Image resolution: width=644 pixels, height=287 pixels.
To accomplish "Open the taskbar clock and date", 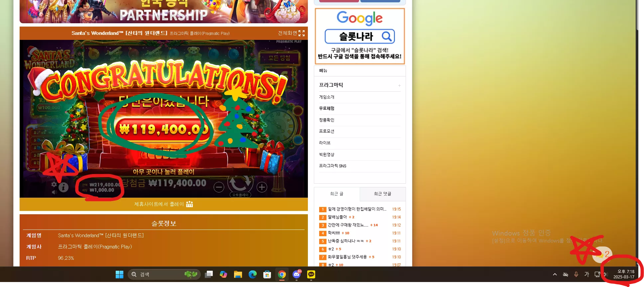I will click(x=624, y=274).
